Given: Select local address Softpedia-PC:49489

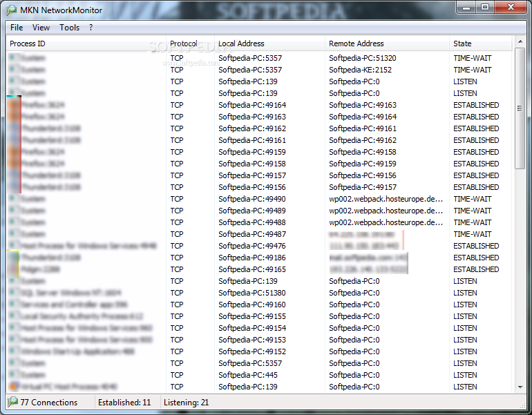Looking at the screenshot, I should [x=252, y=211].
